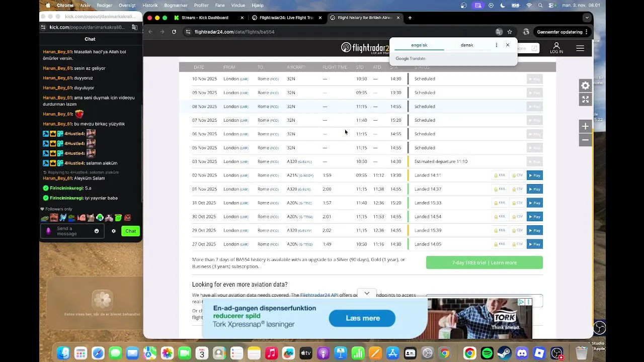The image size is (644, 362).
Task: Toggle the macOS Control Center icon
Action: 551,6
